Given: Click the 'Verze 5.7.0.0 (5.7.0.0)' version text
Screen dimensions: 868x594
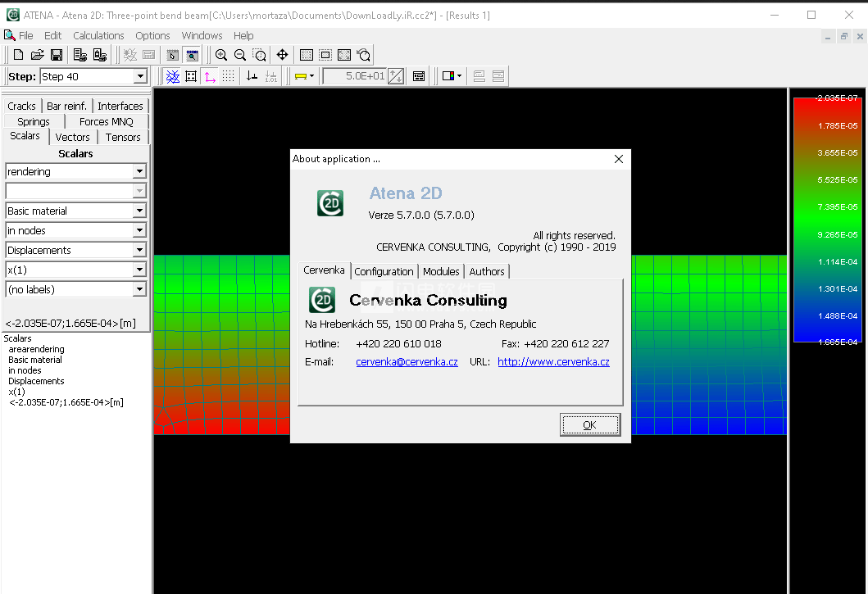Looking at the screenshot, I should tap(421, 215).
